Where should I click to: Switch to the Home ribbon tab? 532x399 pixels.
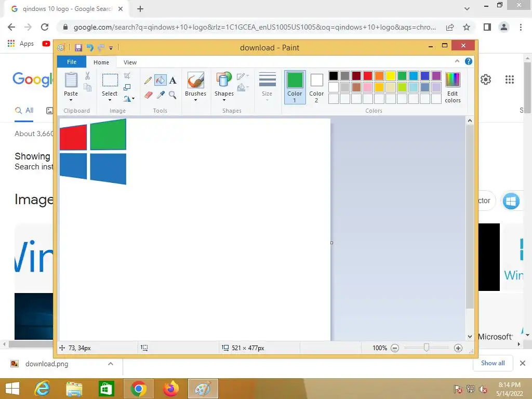pos(101,62)
